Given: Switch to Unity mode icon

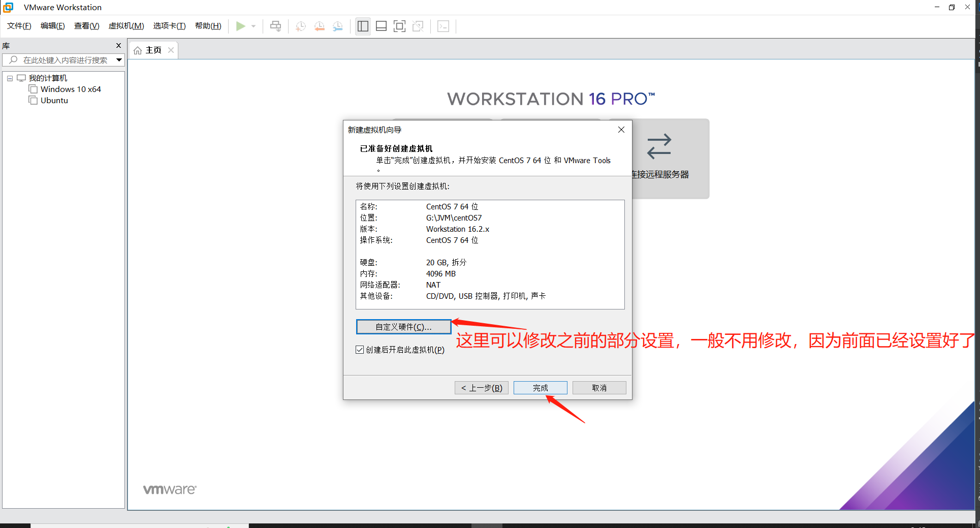Looking at the screenshot, I should point(418,26).
